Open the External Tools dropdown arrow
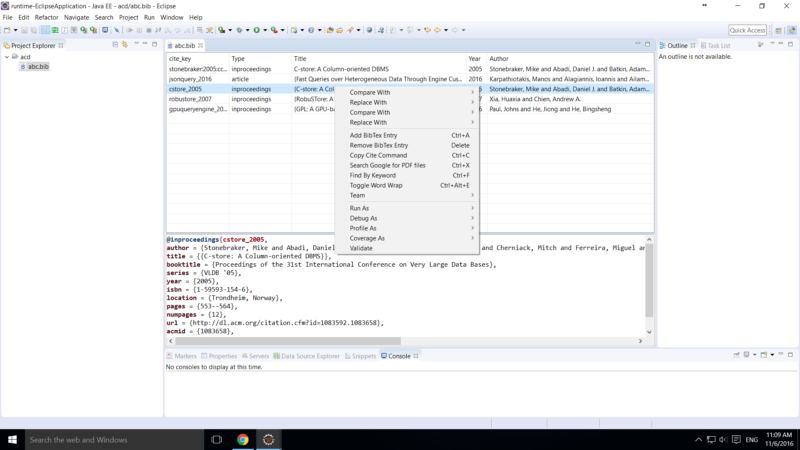800x450 pixels. tap(282, 30)
